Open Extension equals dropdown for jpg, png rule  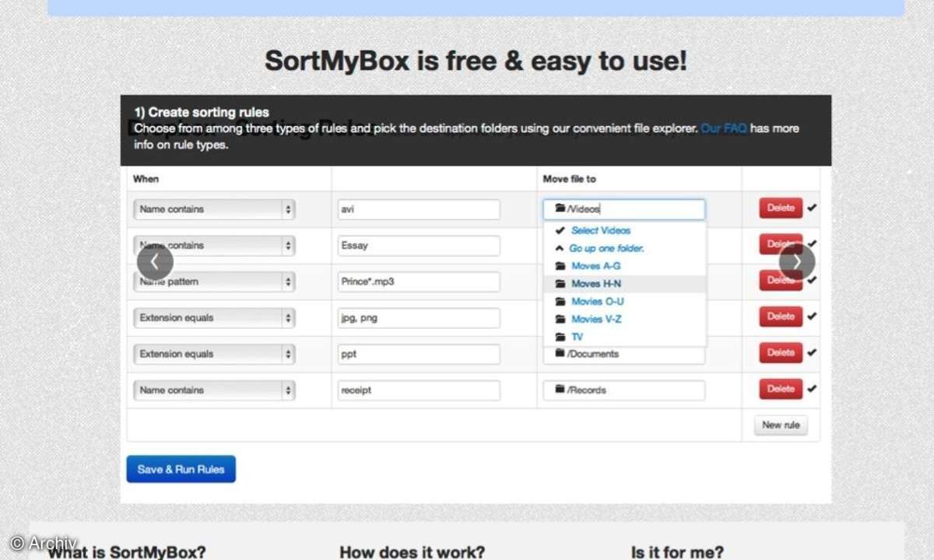pos(214,318)
